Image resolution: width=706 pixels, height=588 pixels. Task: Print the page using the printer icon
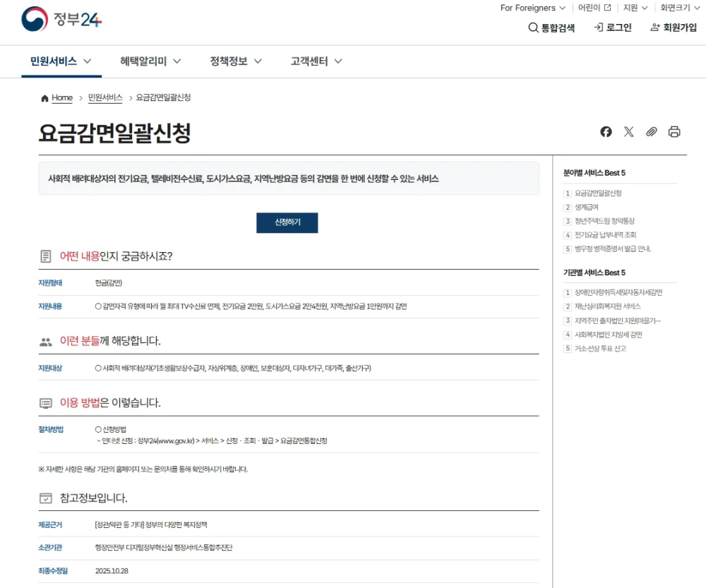click(674, 131)
